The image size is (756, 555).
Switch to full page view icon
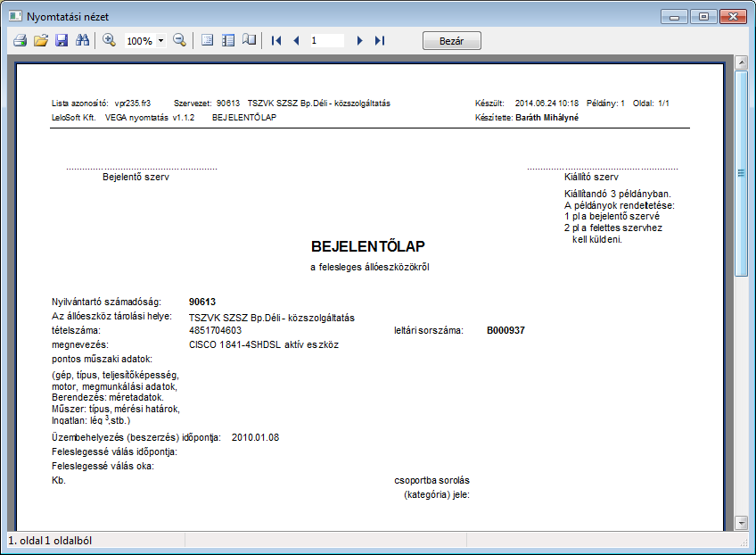208,40
